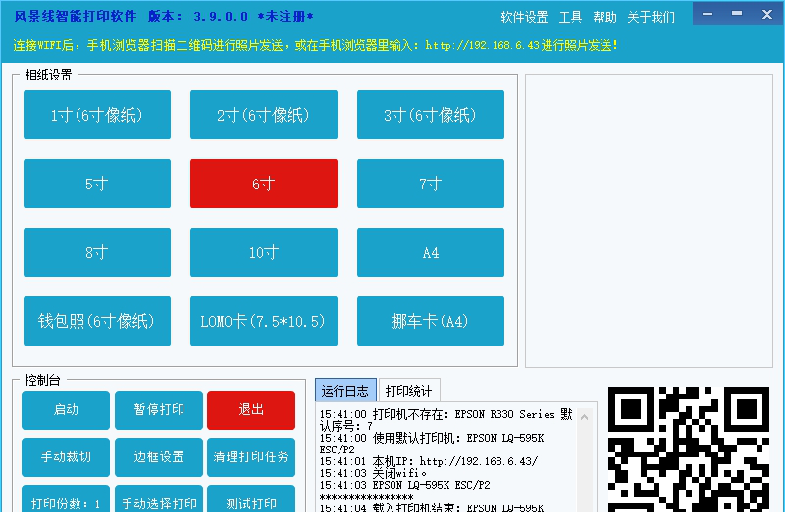Image resolution: width=785 pixels, height=532 pixels.
Task: Click log line 使用默认打印机: EPSON LQ-595K
Action: (432, 444)
